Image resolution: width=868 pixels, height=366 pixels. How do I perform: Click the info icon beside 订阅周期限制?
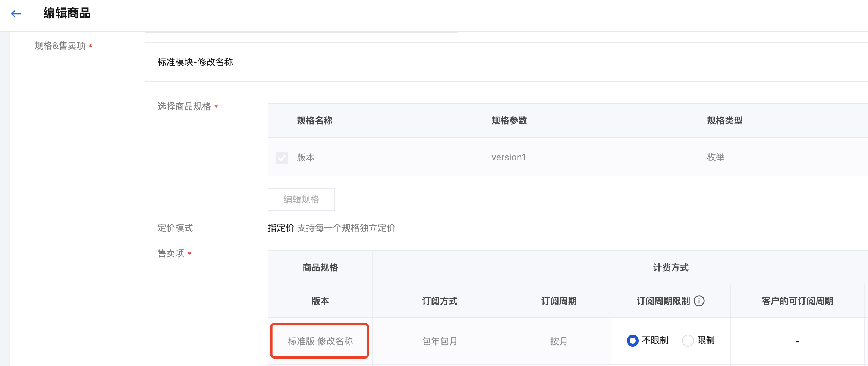(699, 301)
